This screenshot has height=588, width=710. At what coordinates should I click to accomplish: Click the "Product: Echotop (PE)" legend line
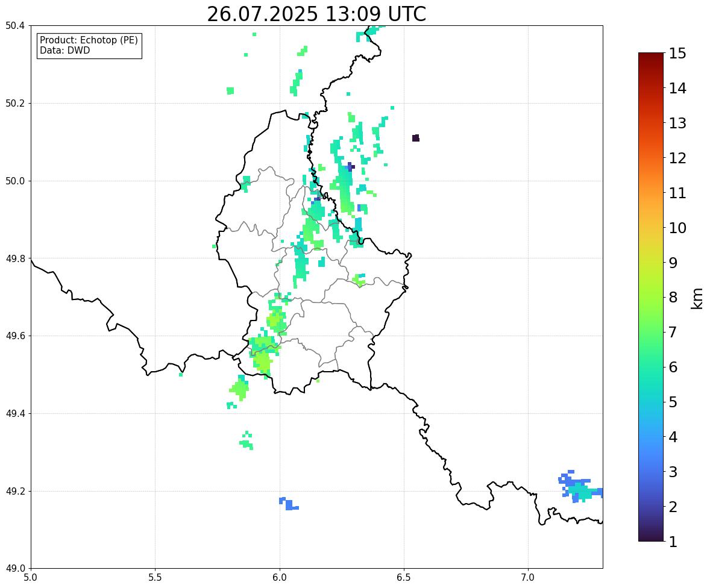(x=89, y=40)
